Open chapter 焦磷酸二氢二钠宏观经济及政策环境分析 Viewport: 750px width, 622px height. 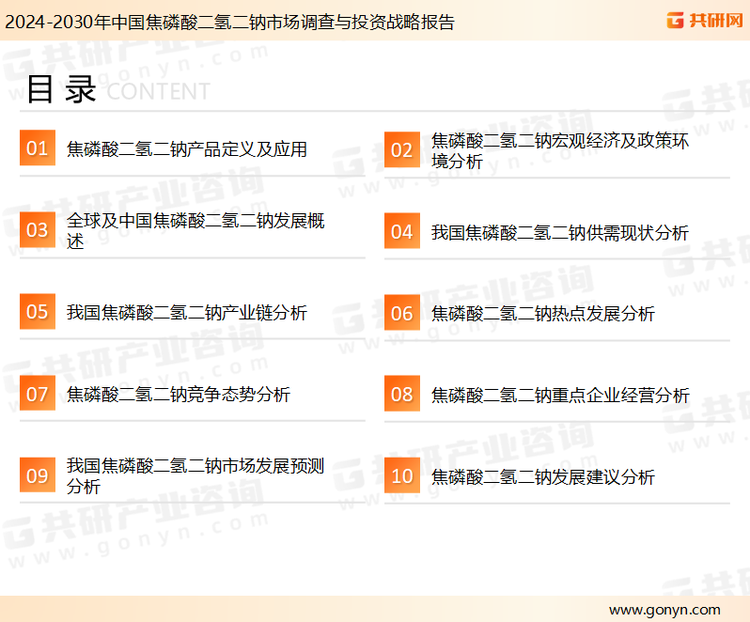560,151
